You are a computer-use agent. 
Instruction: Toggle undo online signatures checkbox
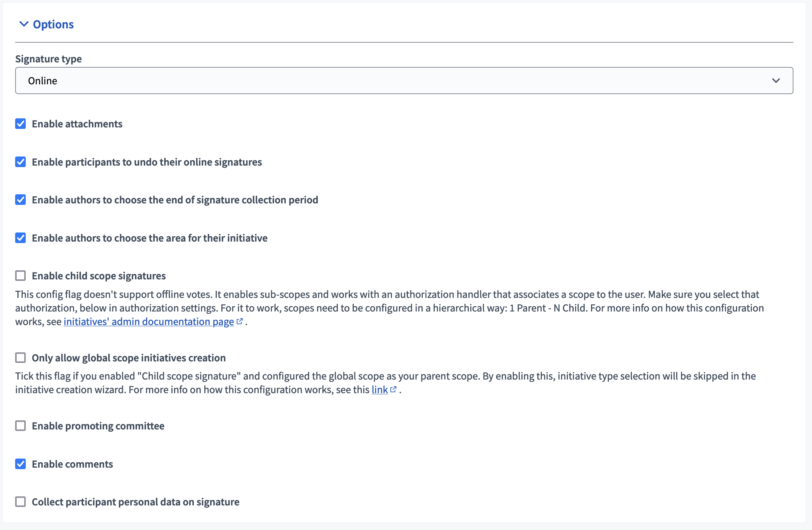(x=20, y=162)
